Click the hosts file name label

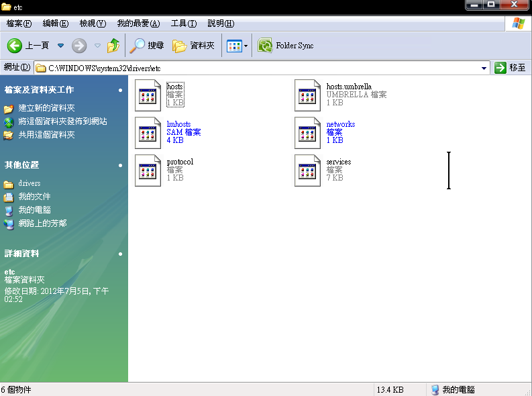pyautogui.click(x=174, y=87)
